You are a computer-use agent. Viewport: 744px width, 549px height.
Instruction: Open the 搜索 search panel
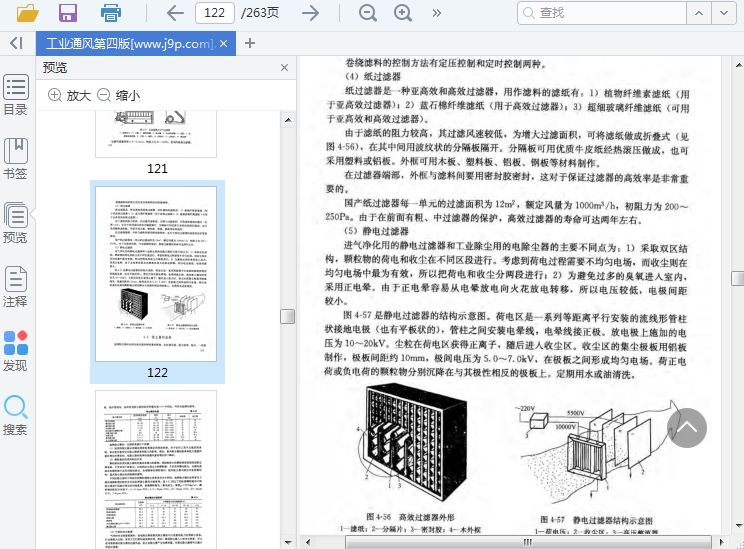[x=16, y=415]
